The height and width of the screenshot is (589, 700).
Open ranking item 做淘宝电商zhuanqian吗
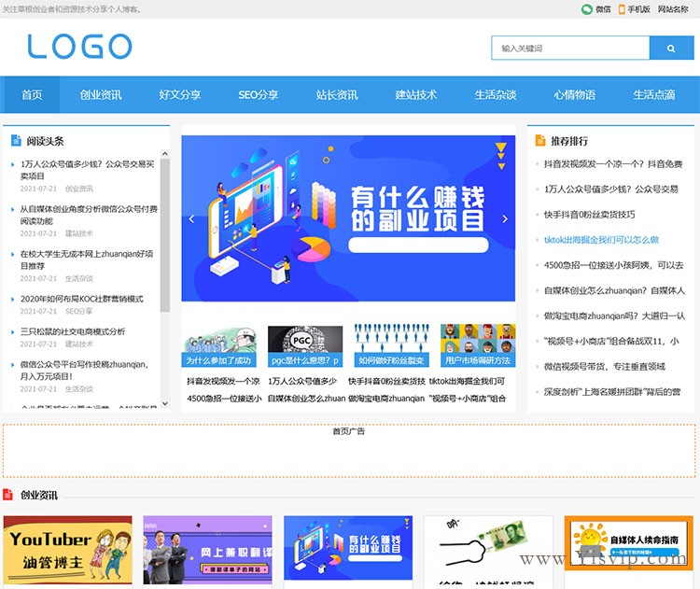[x=614, y=316]
